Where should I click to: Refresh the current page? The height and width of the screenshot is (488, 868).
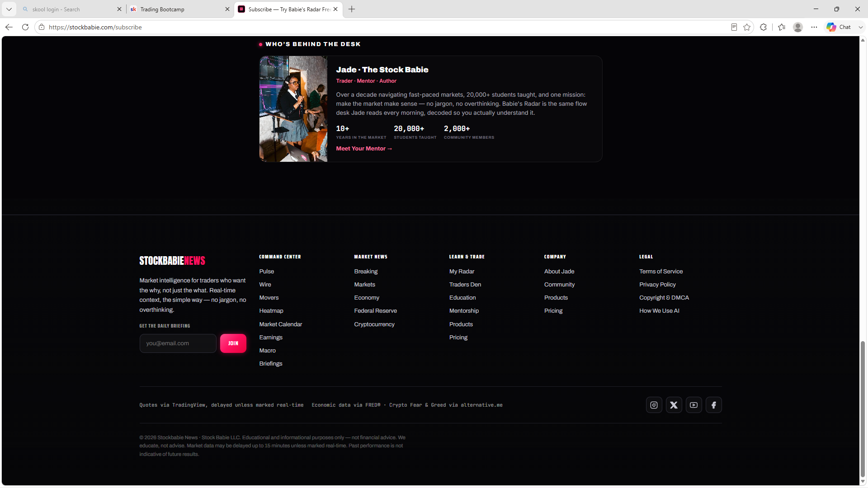tap(25, 27)
